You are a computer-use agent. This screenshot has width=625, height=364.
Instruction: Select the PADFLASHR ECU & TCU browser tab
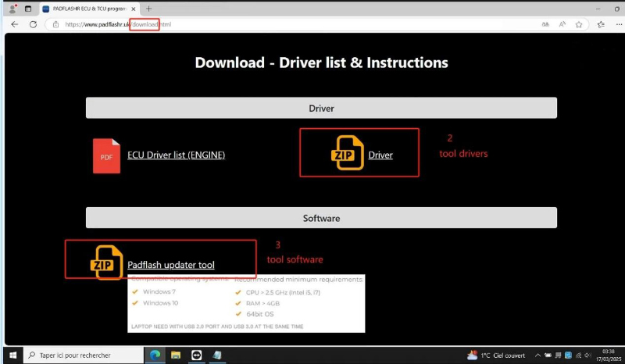[x=86, y=9]
